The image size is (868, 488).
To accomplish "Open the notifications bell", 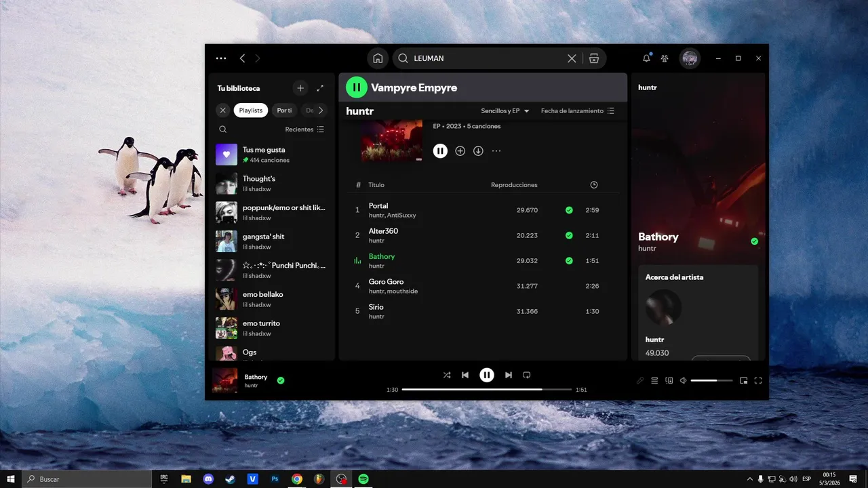I will [x=646, y=58].
